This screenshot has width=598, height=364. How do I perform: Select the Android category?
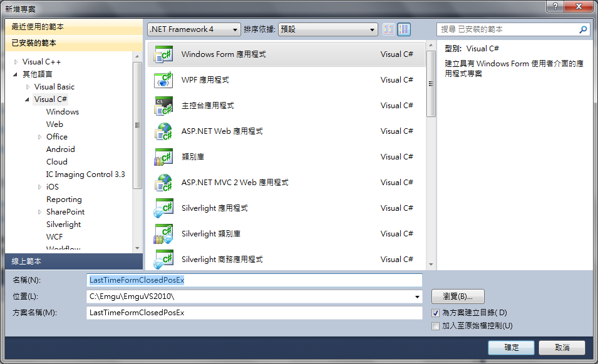pyautogui.click(x=60, y=149)
